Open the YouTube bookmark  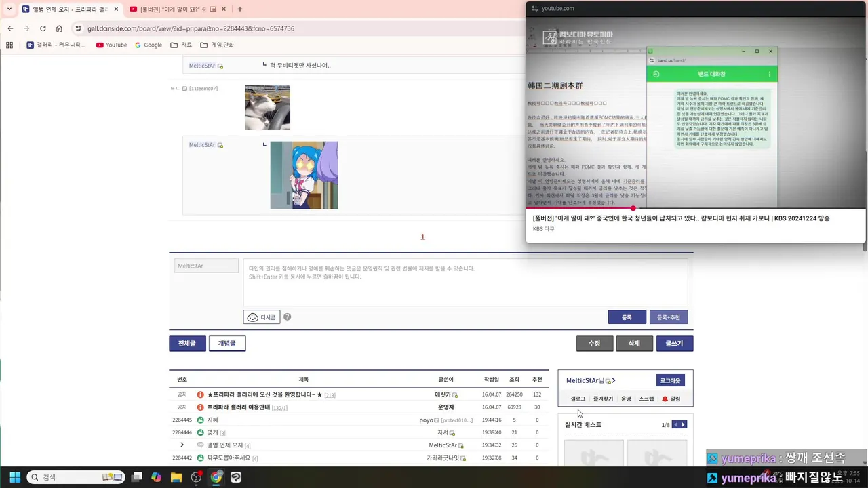click(111, 45)
